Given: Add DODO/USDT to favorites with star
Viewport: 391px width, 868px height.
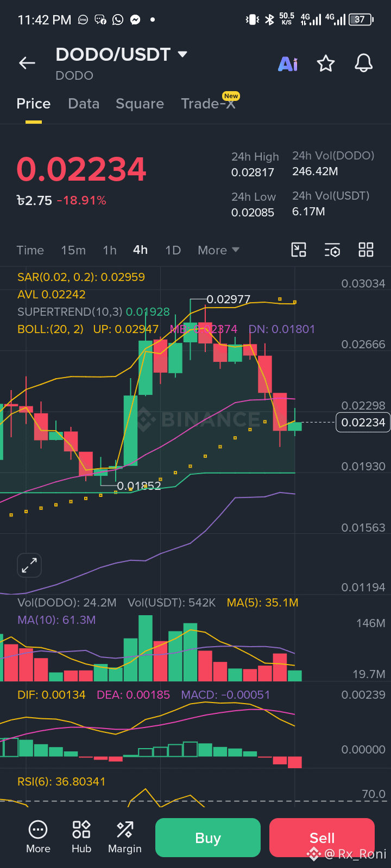Looking at the screenshot, I should pos(326,63).
